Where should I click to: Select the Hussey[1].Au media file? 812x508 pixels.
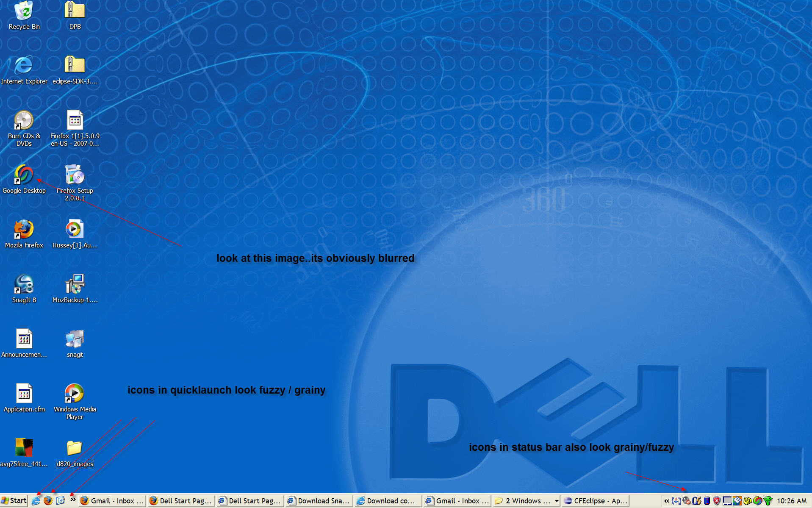point(75,234)
